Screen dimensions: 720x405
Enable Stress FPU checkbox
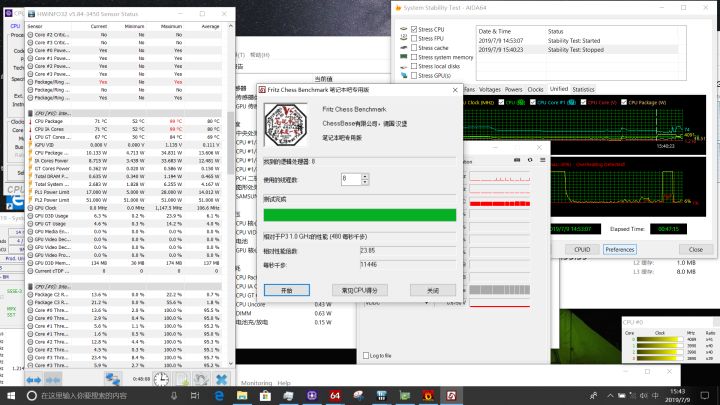coord(414,39)
